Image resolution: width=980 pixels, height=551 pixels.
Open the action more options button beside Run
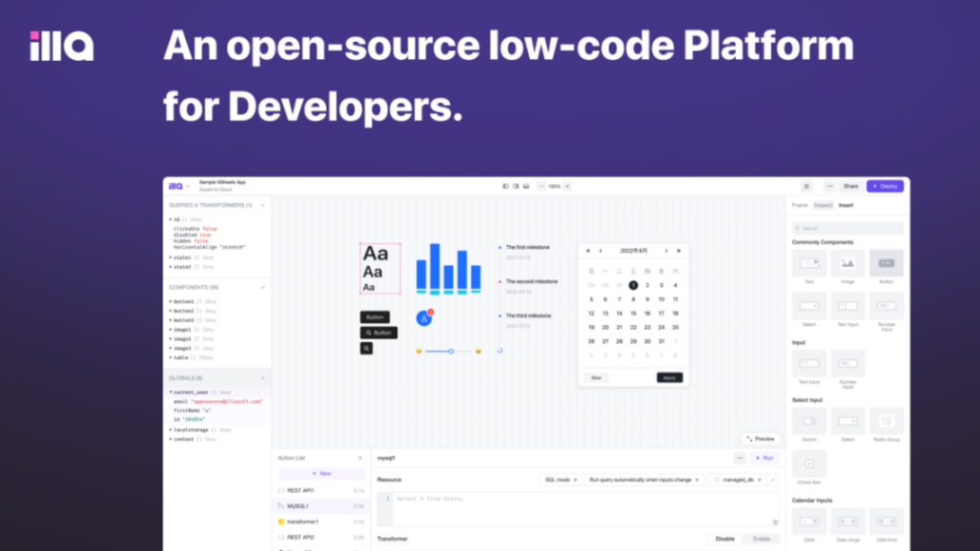(x=740, y=458)
